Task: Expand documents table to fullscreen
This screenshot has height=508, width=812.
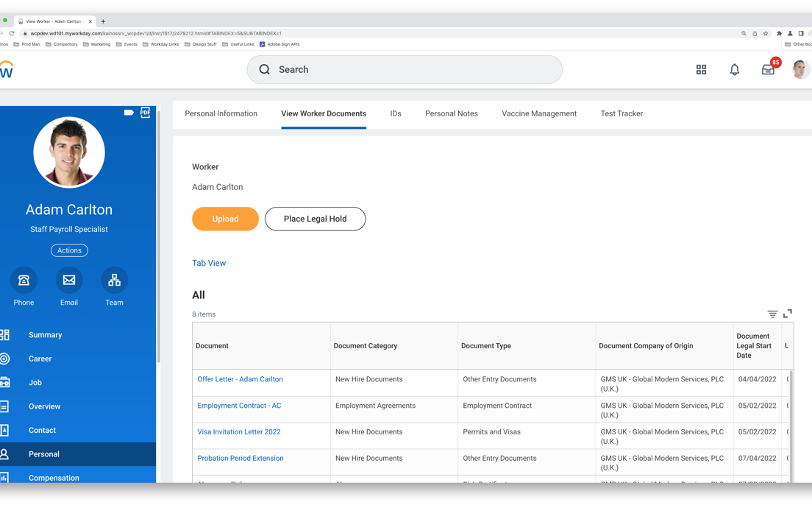Action: tap(788, 314)
